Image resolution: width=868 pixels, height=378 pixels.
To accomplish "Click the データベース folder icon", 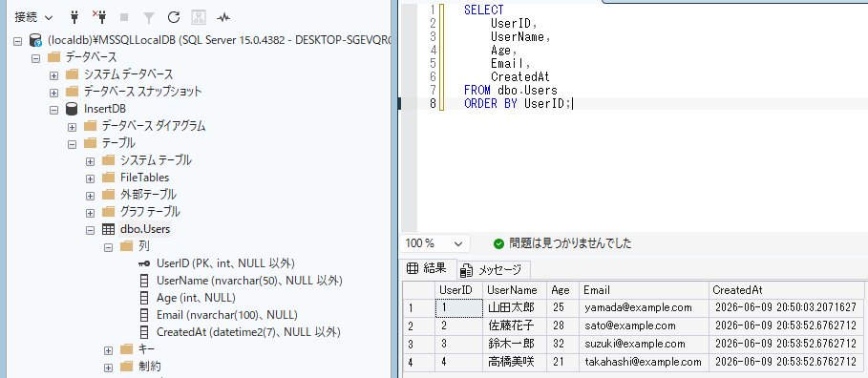I will click(53, 57).
